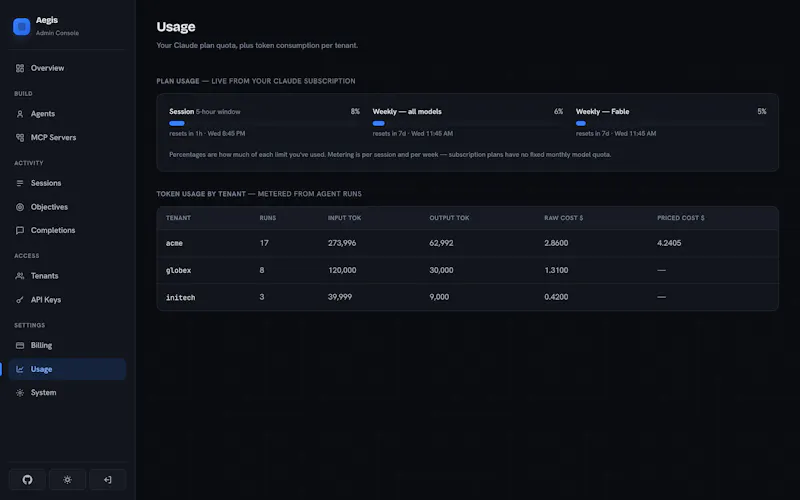The image size is (800, 500).
Task: Select the acme tenant row name
Action: (x=174, y=243)
